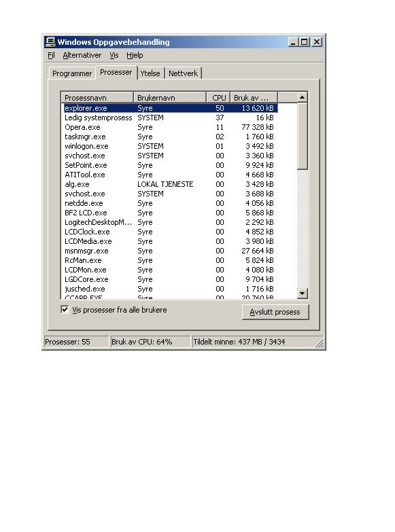Select the SetPoint.exe process
Image resolution: width=395 pixels, height=532 pixels.
click(x=171, y=165)
